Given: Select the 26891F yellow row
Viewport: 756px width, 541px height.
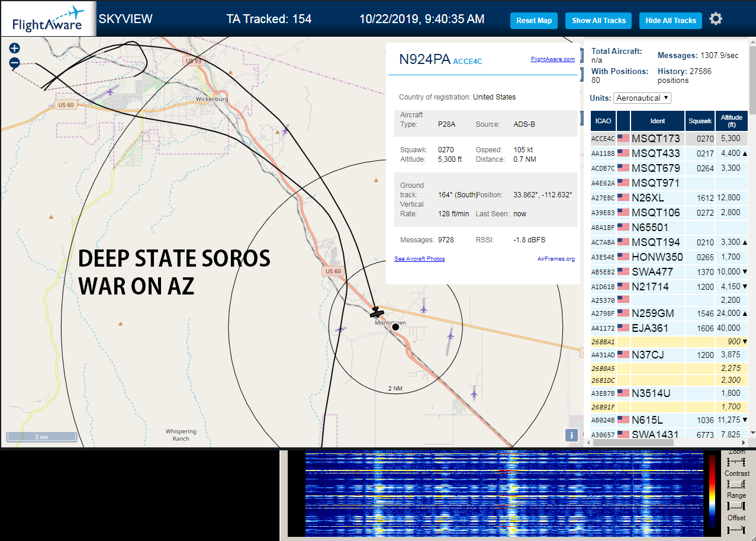Looking at the screenshot, I should pos(670,407).
